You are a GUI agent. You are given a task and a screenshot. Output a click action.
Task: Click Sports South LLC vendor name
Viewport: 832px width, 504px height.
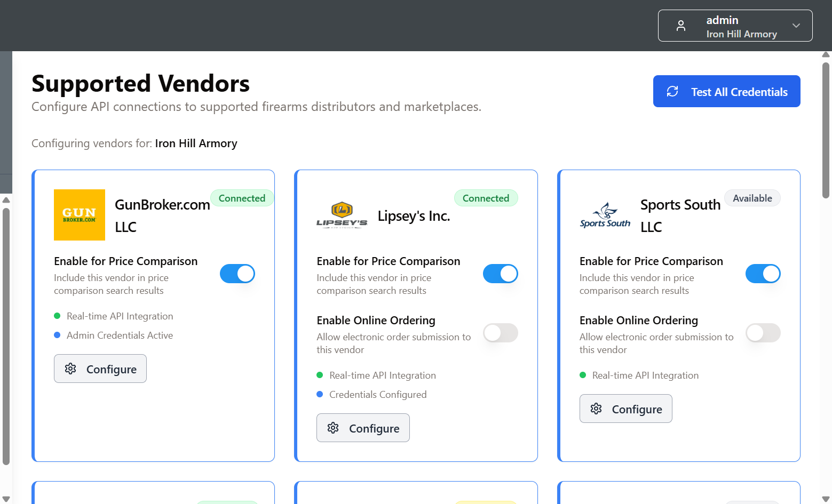[680, 215]
